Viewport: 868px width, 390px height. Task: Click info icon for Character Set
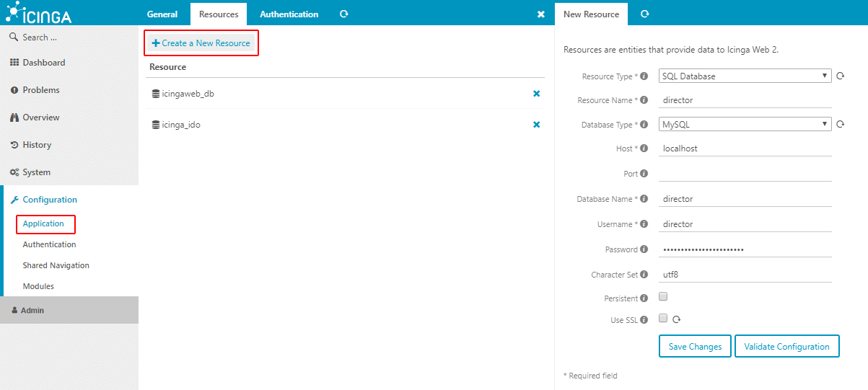coord(644,275)
